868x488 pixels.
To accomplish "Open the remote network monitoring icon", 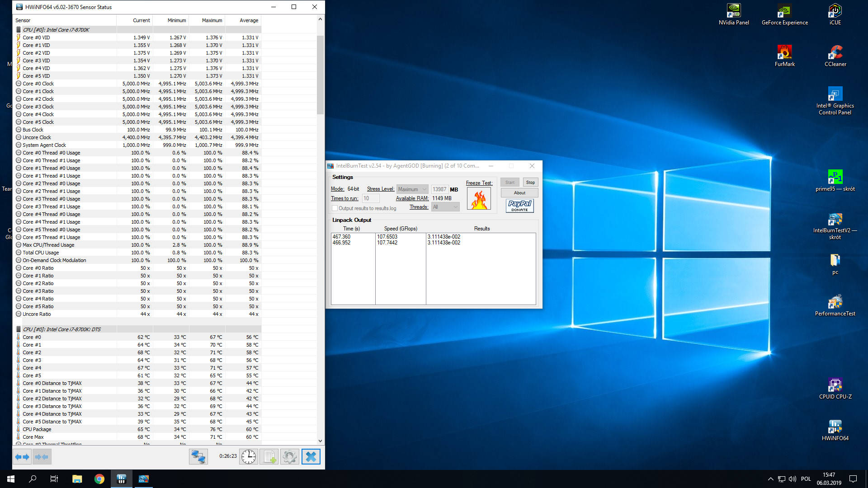I will tap(198, 457).
